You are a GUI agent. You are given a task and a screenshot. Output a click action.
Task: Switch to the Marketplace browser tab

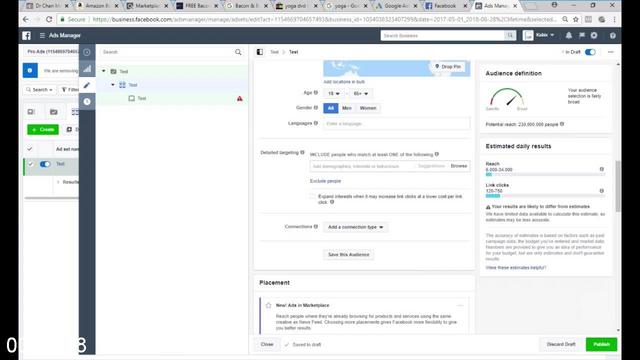147,6
